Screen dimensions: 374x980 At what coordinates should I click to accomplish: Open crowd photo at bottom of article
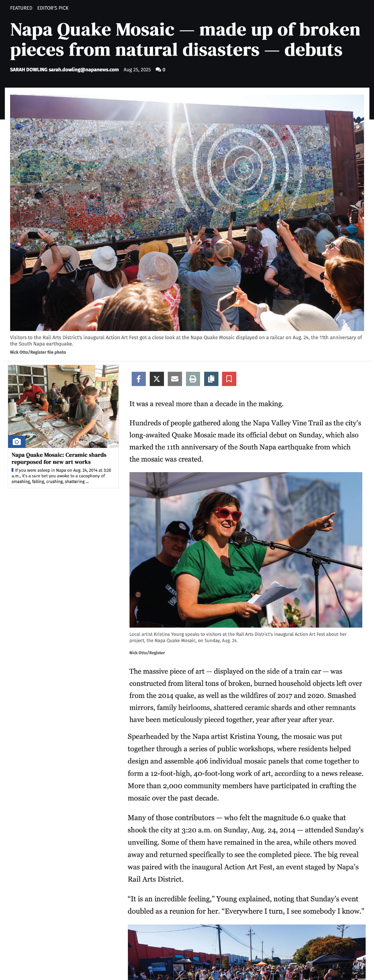tap(246, 952)
